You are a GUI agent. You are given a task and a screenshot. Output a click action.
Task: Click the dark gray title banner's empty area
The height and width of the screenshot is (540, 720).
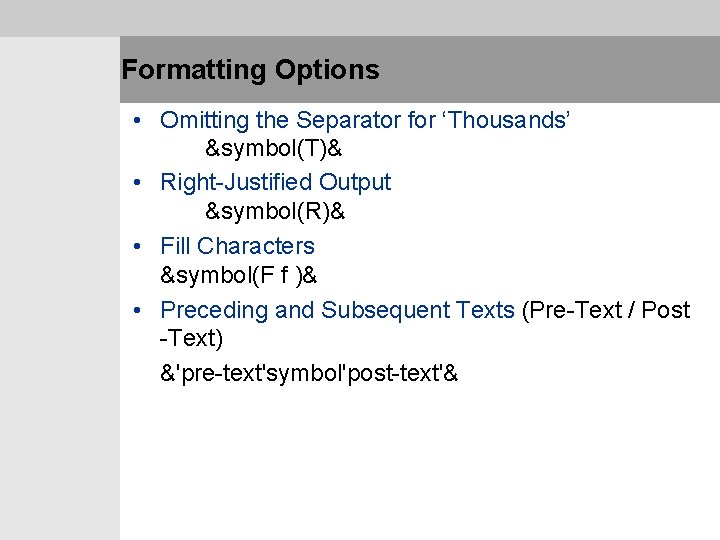550,70
